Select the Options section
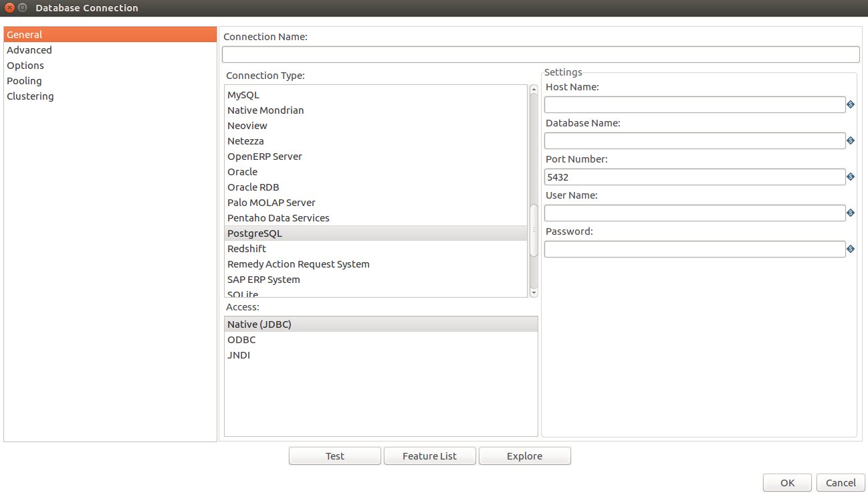 25,66
